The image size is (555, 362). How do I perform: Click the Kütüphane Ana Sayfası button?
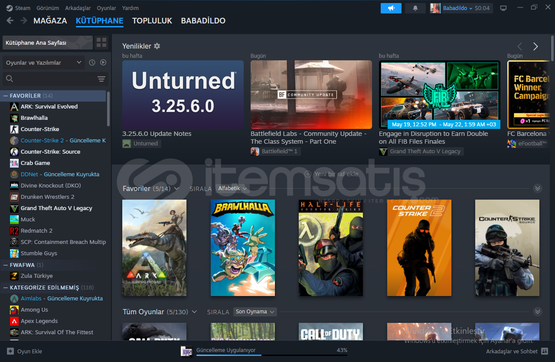[47, 42]
